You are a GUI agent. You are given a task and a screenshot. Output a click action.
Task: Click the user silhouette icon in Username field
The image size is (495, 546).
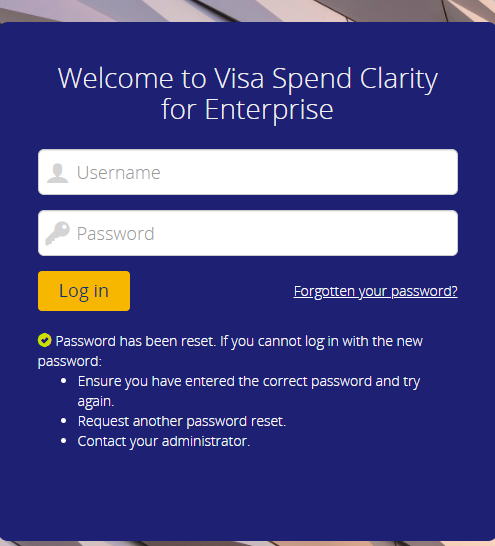[x=57, y=173]
